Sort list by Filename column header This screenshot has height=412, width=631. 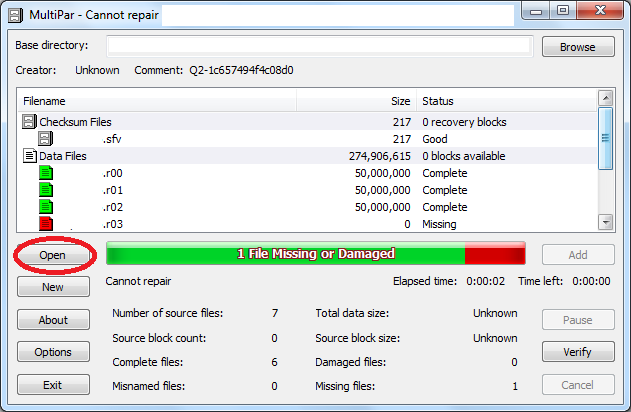pyautogui.click(x=158, y=101)
